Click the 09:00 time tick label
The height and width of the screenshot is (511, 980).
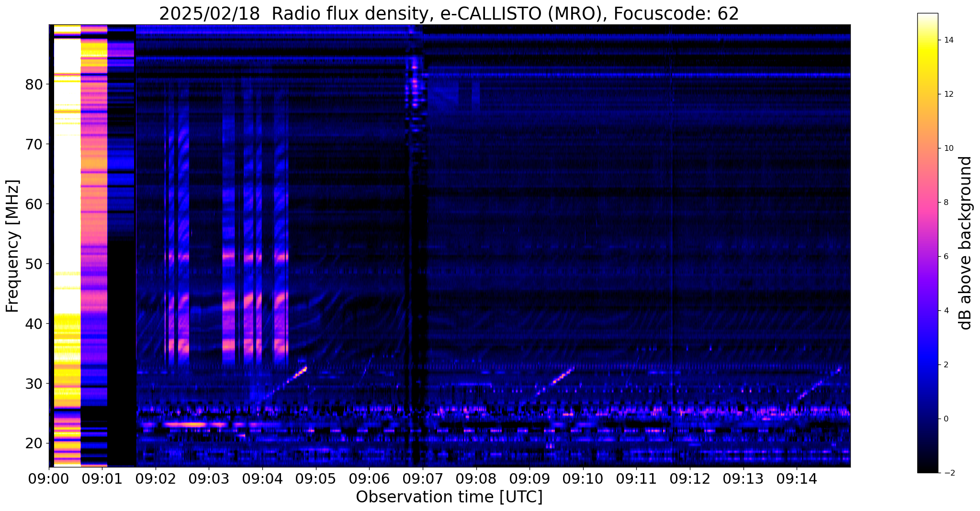(x=49, y=478)
